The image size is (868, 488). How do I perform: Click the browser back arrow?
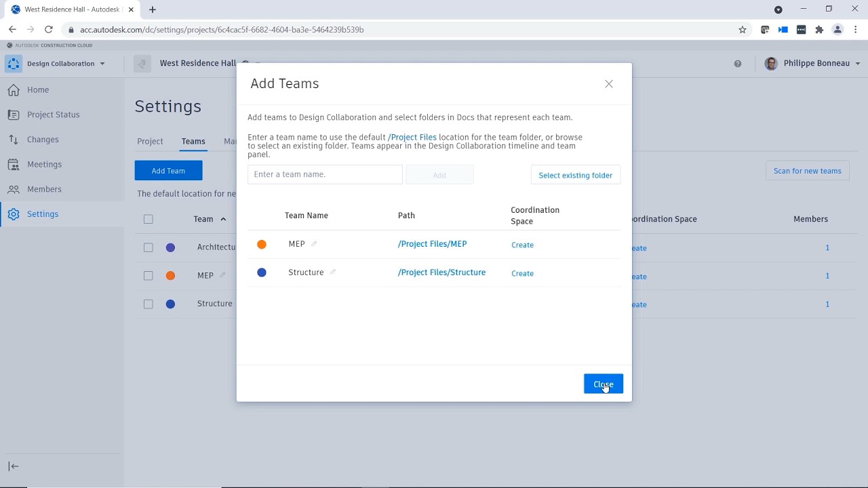[x=12, y=30]
